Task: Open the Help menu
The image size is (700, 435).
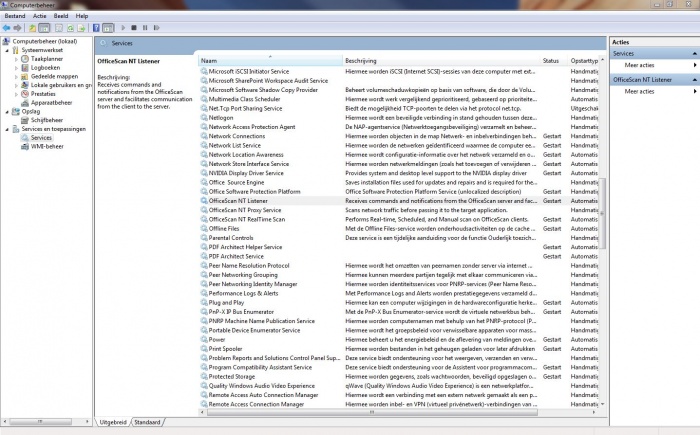Action: [82, 16]
